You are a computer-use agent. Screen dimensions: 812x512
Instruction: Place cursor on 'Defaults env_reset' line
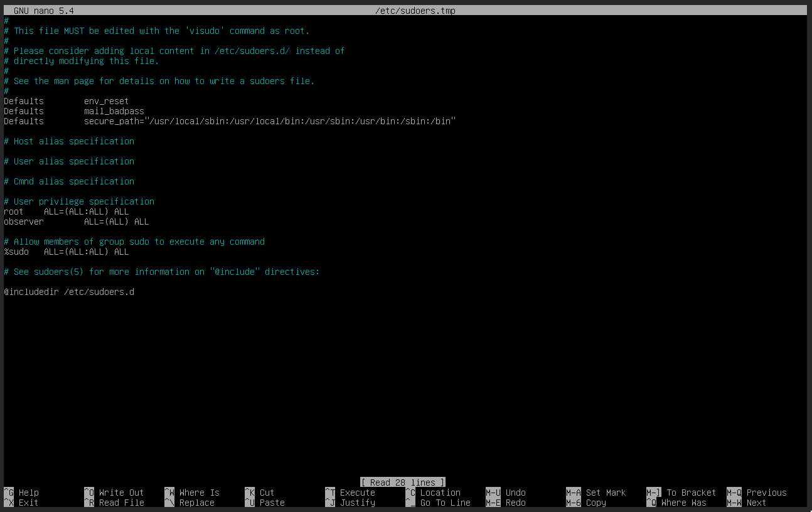[67, 101]
